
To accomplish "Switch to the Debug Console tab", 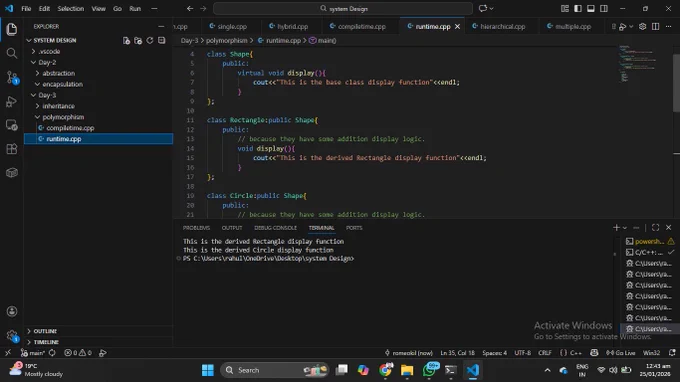I will pyautogui.click(x=275, y=228).
